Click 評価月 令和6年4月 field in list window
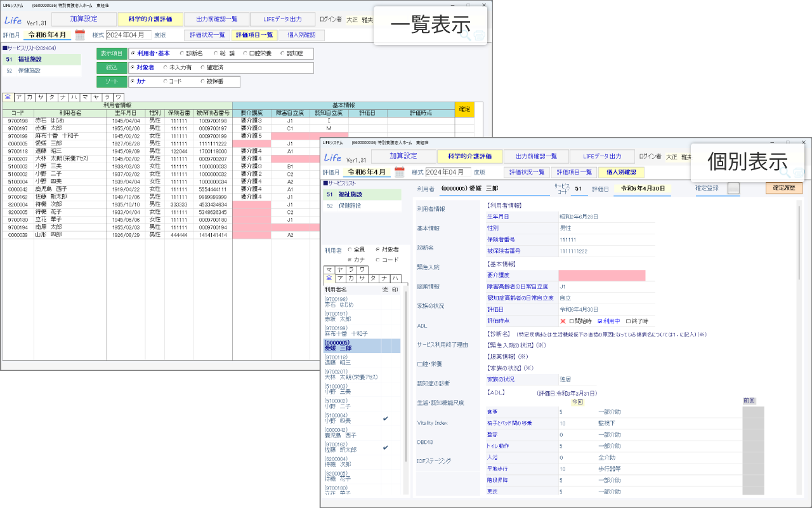The image size is (812, 508). coord(47,35)
